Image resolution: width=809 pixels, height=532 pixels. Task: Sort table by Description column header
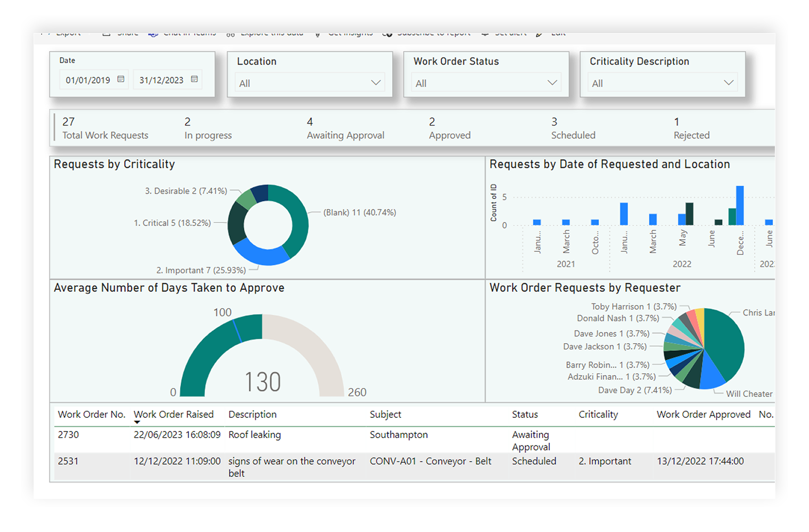pyautogui.click(x=252, y=414)
